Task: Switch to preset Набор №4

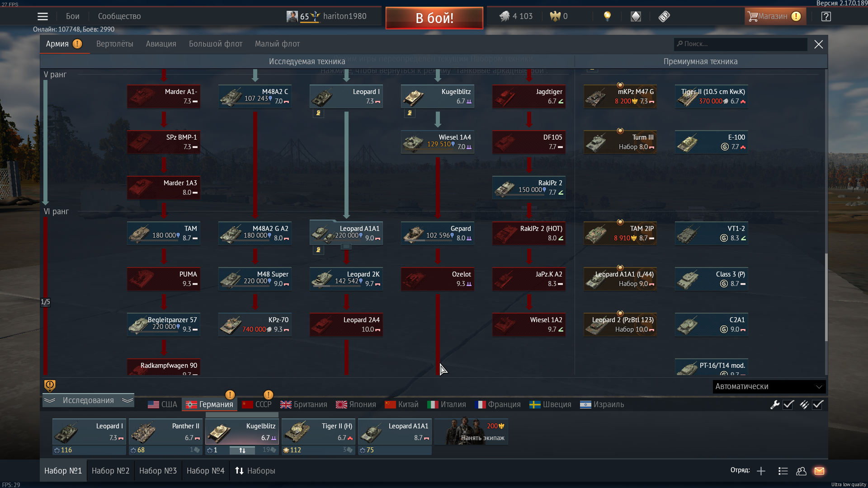Action: (x=205, y=471)
